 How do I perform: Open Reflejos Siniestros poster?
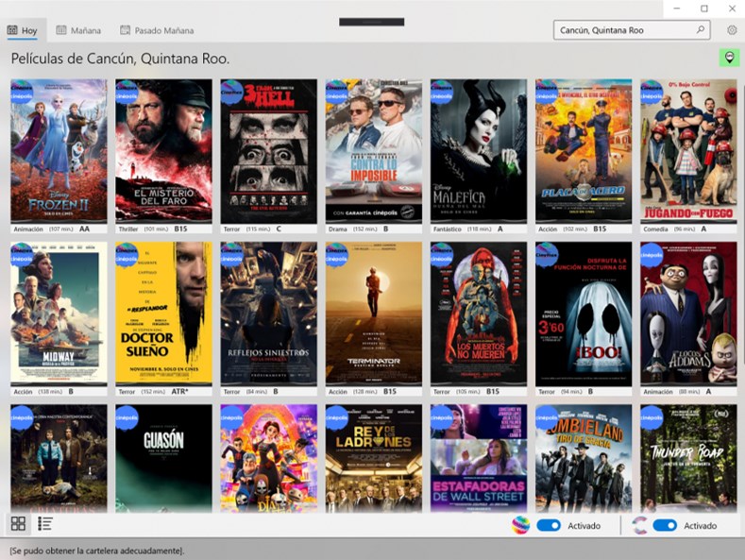pyautogui.click(x=269, y=314)
